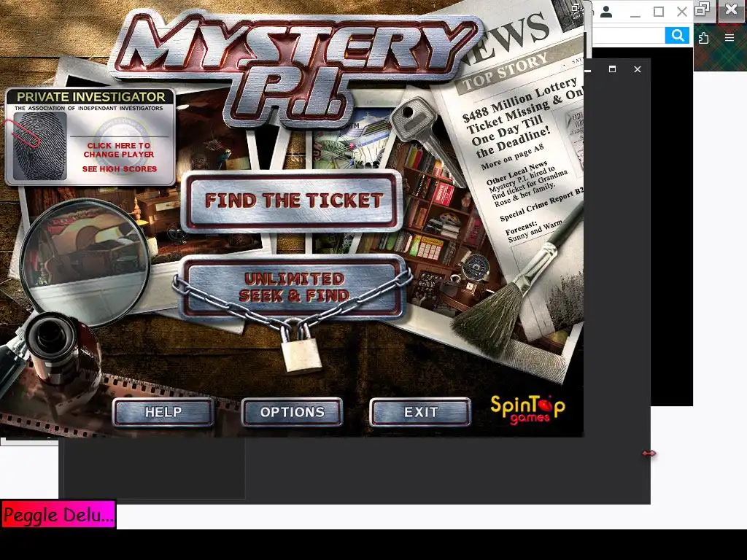747x560 pixels.
Task: Open the browser extensions puzzle-piece icon
Action: point(704,38)
